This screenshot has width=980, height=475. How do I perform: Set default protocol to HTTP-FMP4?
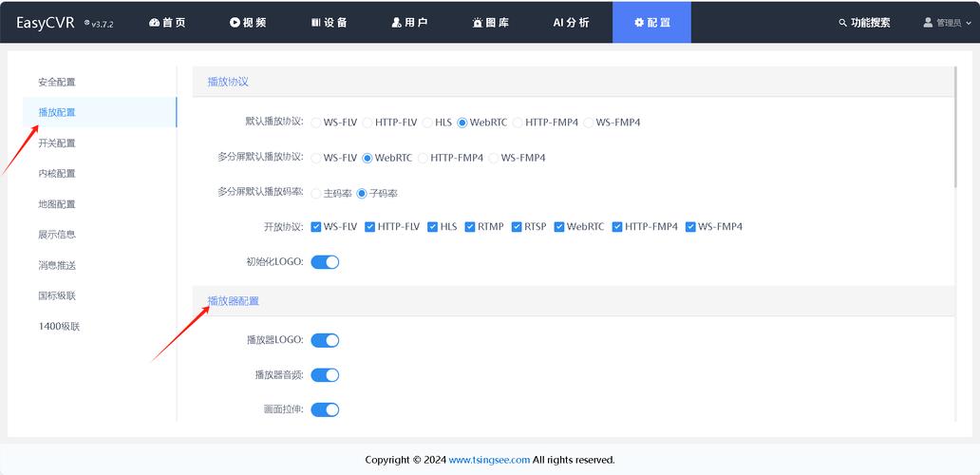click(518, 123)
